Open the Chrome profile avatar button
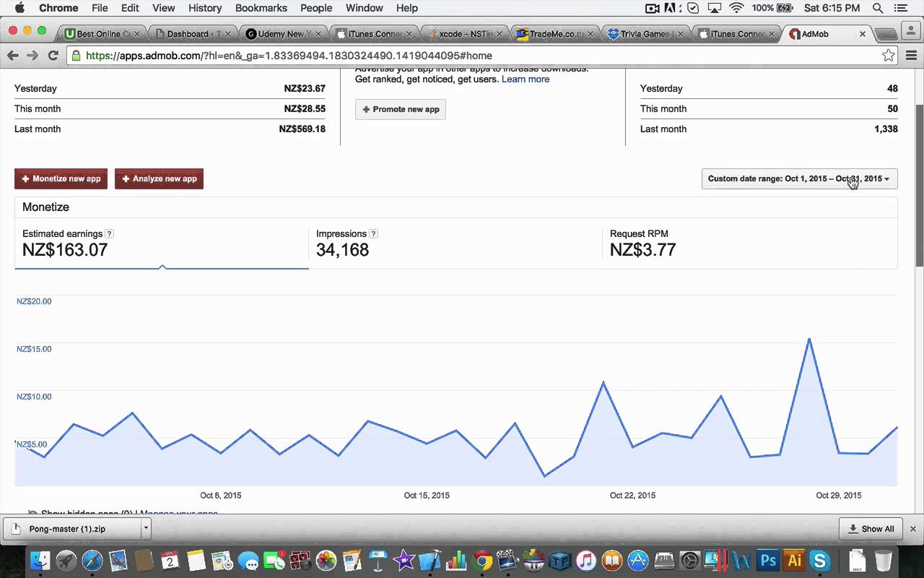This screenshot has height=578, width=924. point(912,30)
